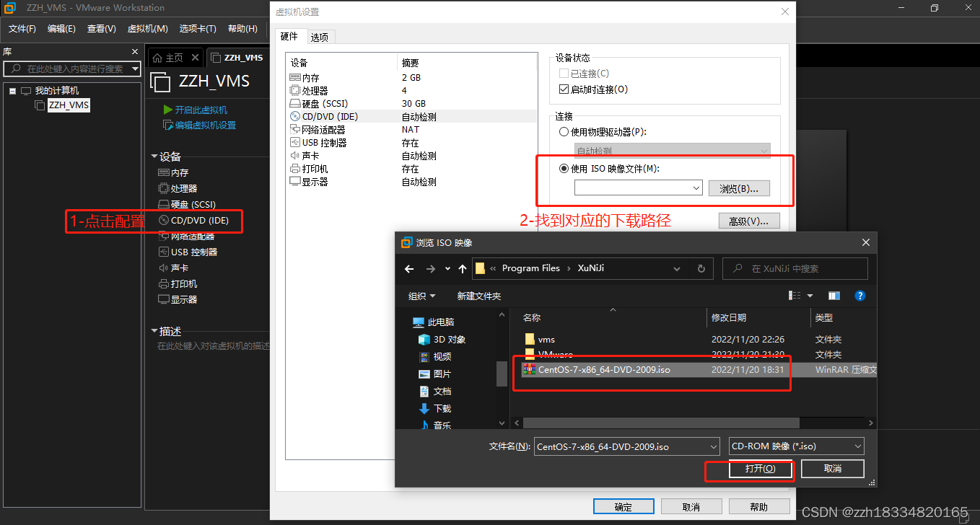Open Edit virtual machine settings link
The image size is (980, 525).
[x=200, y=125]
